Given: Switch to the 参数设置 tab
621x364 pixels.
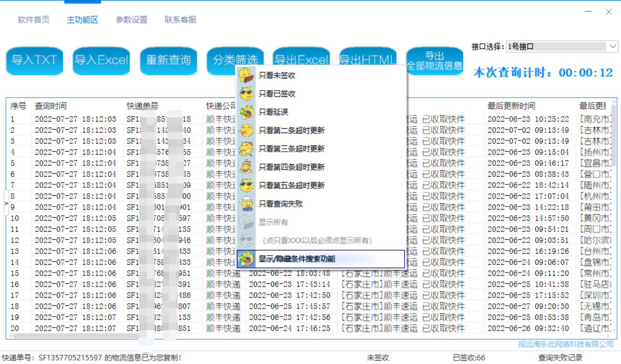Looking at the screenshot, I should pos(131,20).
